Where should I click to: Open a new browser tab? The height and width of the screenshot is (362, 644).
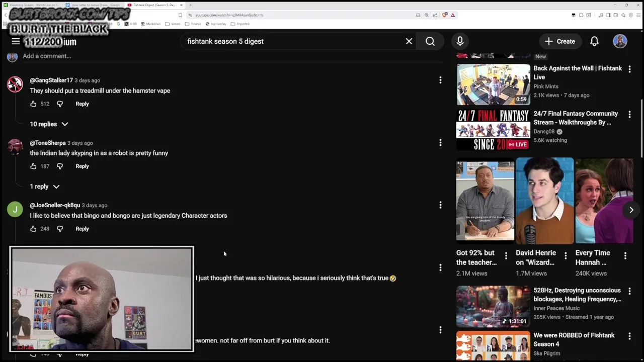190,5
